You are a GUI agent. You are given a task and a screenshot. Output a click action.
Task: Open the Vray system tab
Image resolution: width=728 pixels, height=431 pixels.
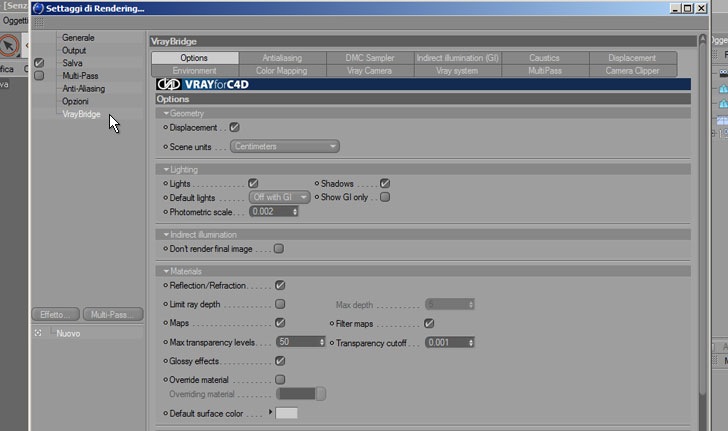457,71
